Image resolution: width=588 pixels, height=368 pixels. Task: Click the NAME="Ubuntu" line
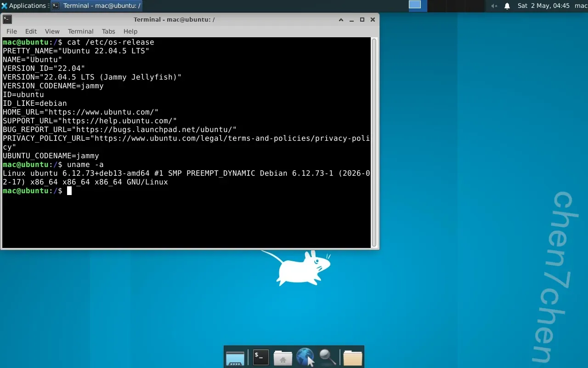pyautogui.click(x=32, y=59)
